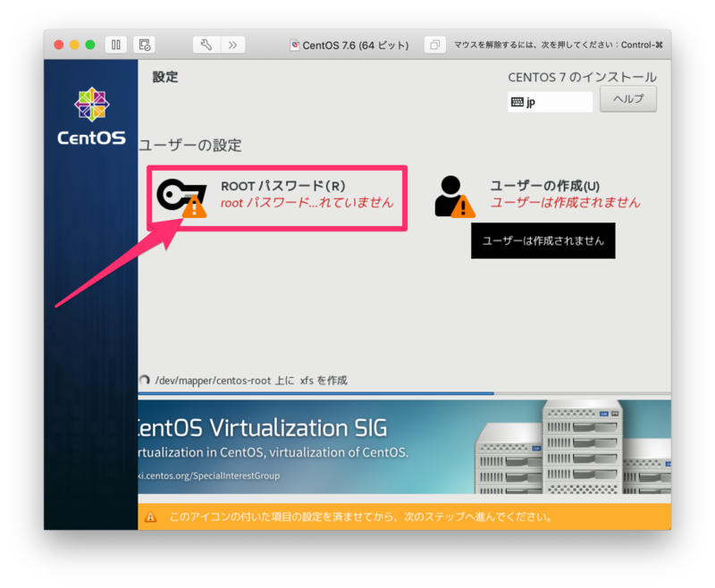Image resolution: width=715 pixels, height=588 pixels.
Task: Click the green zoom window button
Action: [x=90, y=45]
